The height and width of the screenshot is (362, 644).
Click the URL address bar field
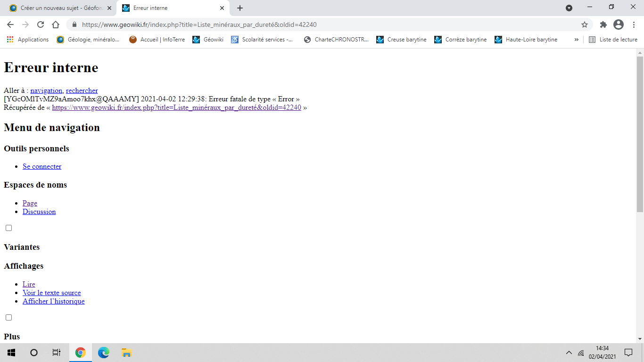325,25
